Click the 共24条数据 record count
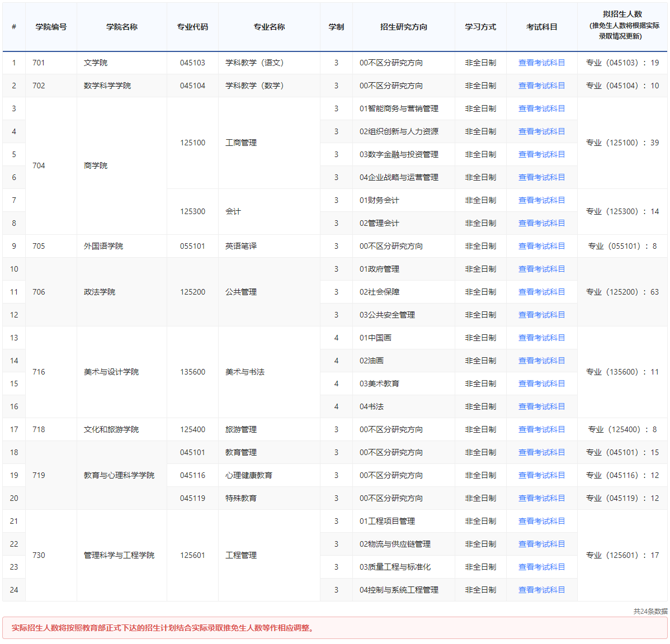This screenshot has height=644, width=670. pyautogui.click(x=650, y=611)
